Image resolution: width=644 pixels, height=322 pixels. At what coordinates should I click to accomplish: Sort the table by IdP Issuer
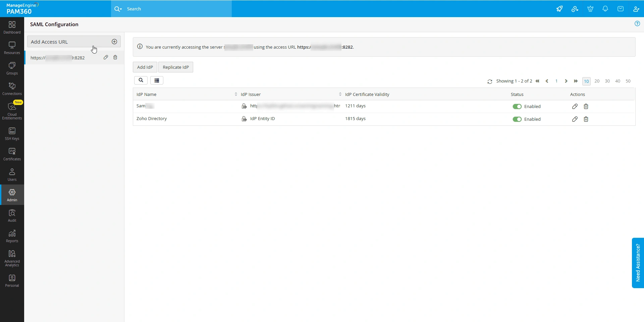340,94
